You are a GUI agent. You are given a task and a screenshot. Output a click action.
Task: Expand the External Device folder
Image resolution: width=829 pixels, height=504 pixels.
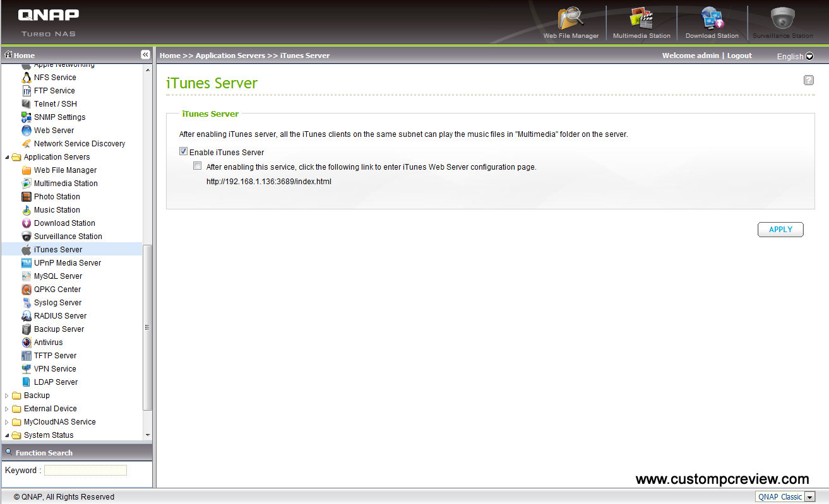pyautogui.click(x=7, y=409)
